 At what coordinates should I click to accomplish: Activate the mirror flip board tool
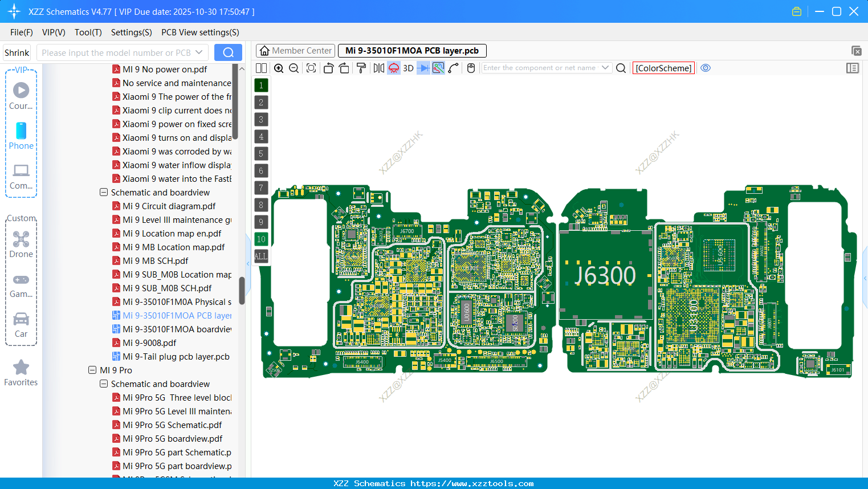click(377, 68)
